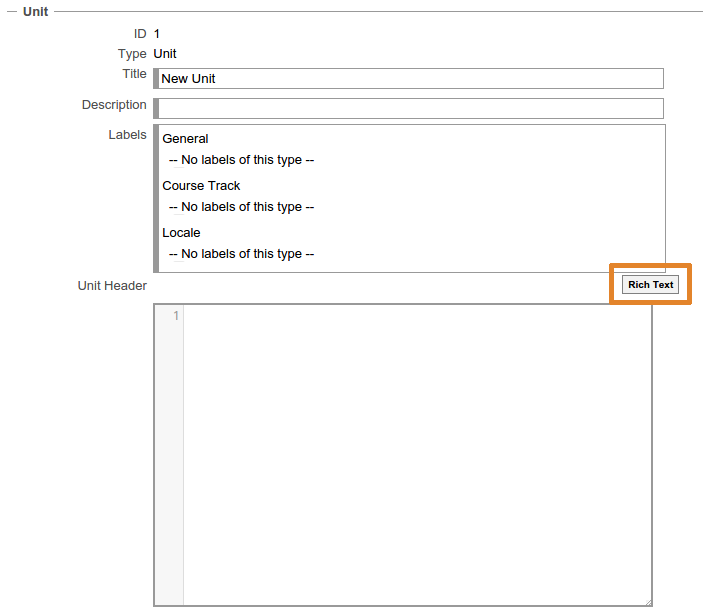This screenshot has height=612, width=711.
Task: Click 'No labels of this type' under General
Action: (241, 160)
